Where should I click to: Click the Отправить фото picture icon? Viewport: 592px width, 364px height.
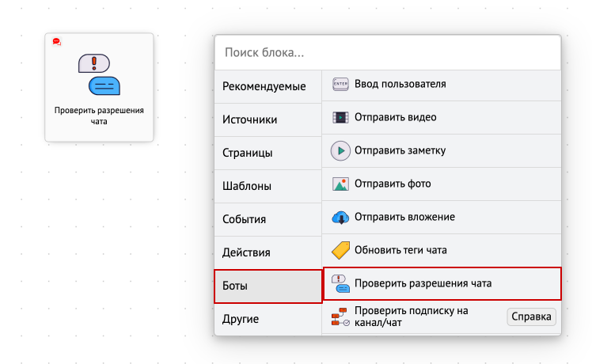(340, 184)
